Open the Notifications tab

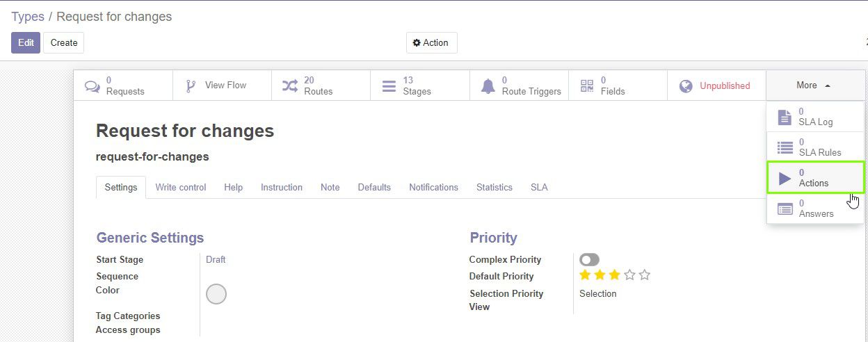pos(434,187)
